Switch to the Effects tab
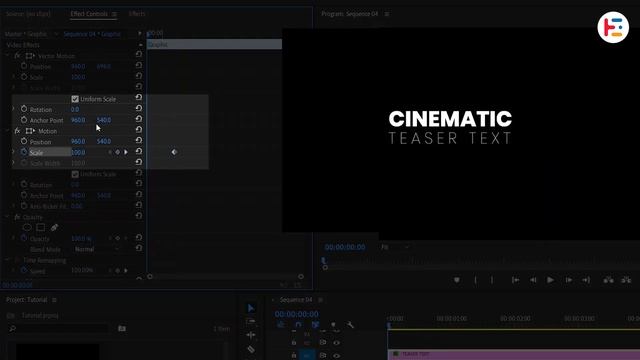The image size is (640, 360). pos(137,14)
